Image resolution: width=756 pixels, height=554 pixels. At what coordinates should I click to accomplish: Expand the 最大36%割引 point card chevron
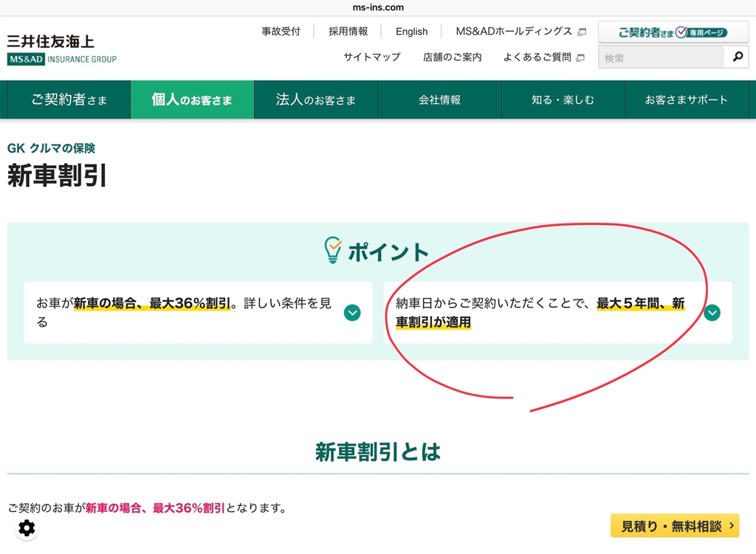pos(352,313)
